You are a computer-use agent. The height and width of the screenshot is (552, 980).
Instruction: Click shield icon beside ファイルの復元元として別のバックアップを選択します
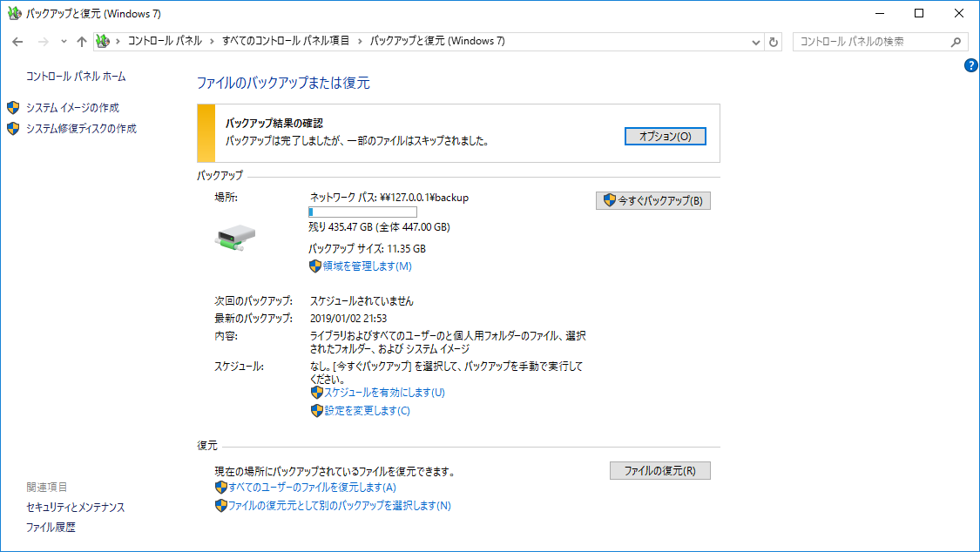[220, 505]
